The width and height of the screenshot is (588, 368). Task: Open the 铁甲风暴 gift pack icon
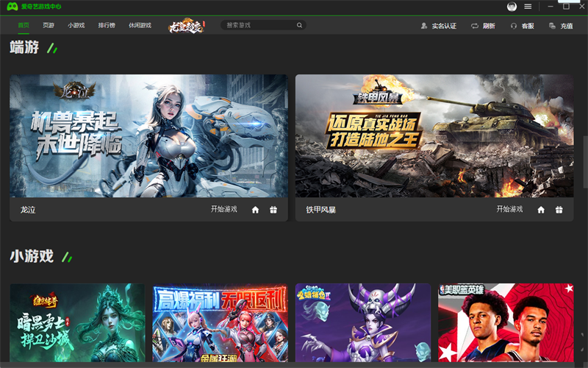pos(559,210)
